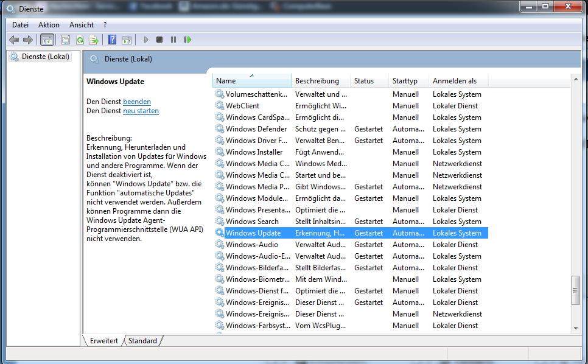
Task: Select the Windows-Biometr... service row
Action: click(x=351, y=279)
